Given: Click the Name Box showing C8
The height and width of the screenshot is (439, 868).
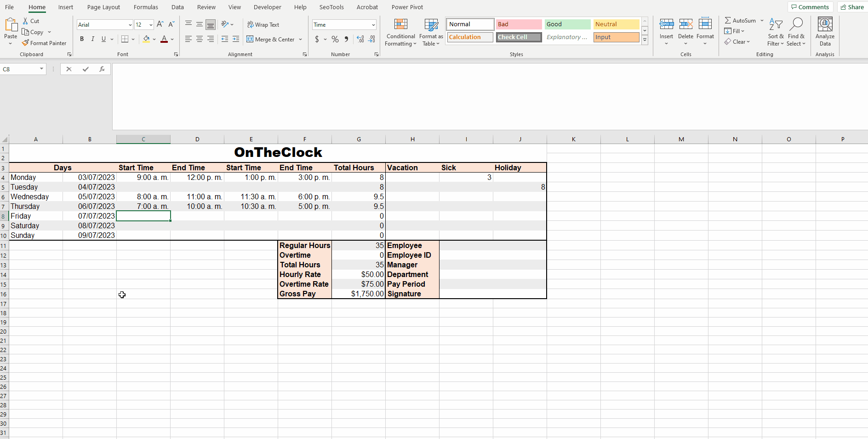Looking at the screenshot, I should (21, 69).
